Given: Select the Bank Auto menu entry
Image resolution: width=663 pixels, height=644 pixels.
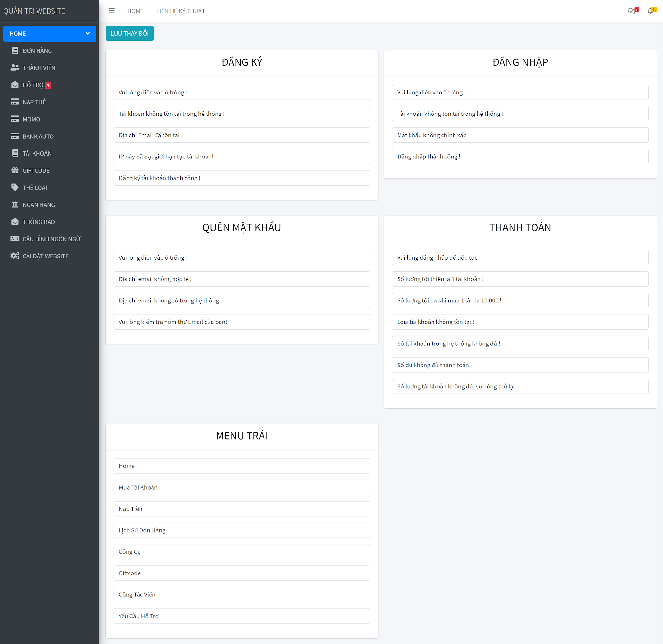Looking at the screenshot, I should click(x=38, y=136).
